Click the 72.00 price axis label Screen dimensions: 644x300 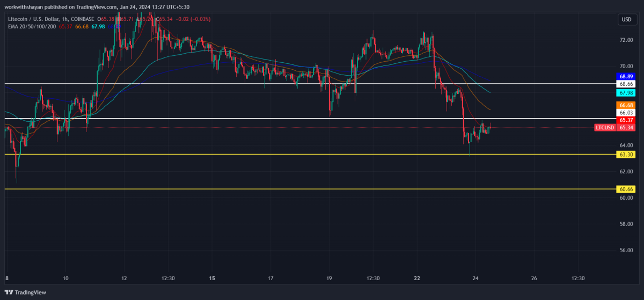click(626, 40)
